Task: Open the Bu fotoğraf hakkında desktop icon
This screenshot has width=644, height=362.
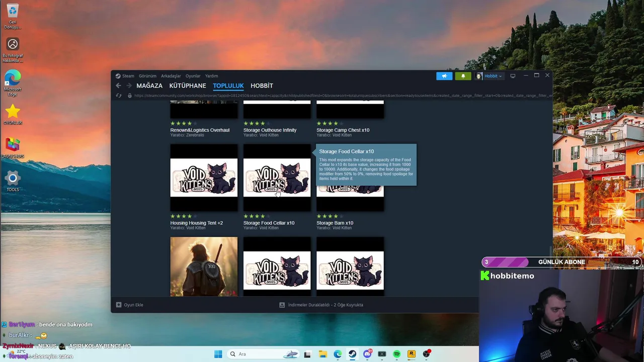Action: 13,50
